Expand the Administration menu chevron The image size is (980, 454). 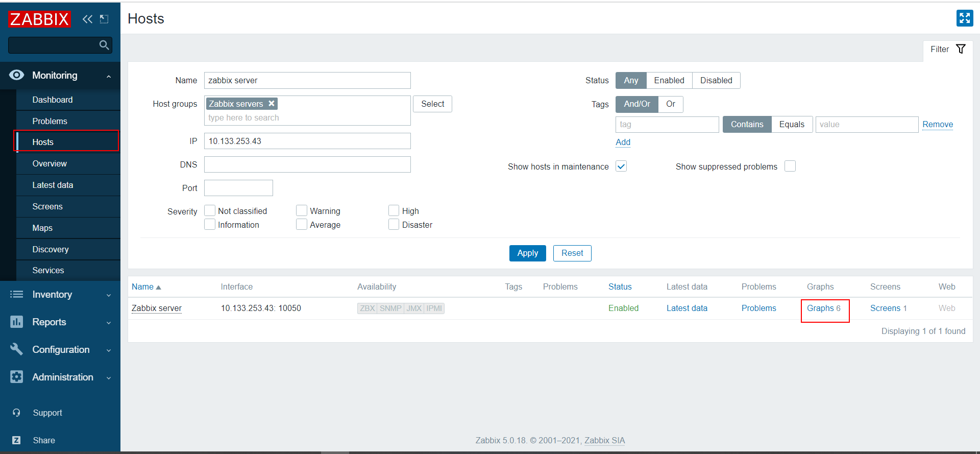(109, 378)
